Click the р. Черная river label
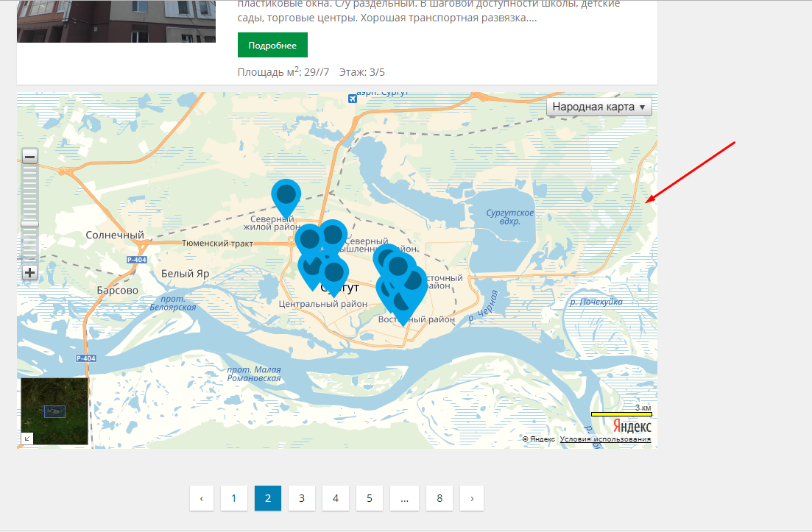This screenshot has width=812, height=532. [x=484, y=306]
